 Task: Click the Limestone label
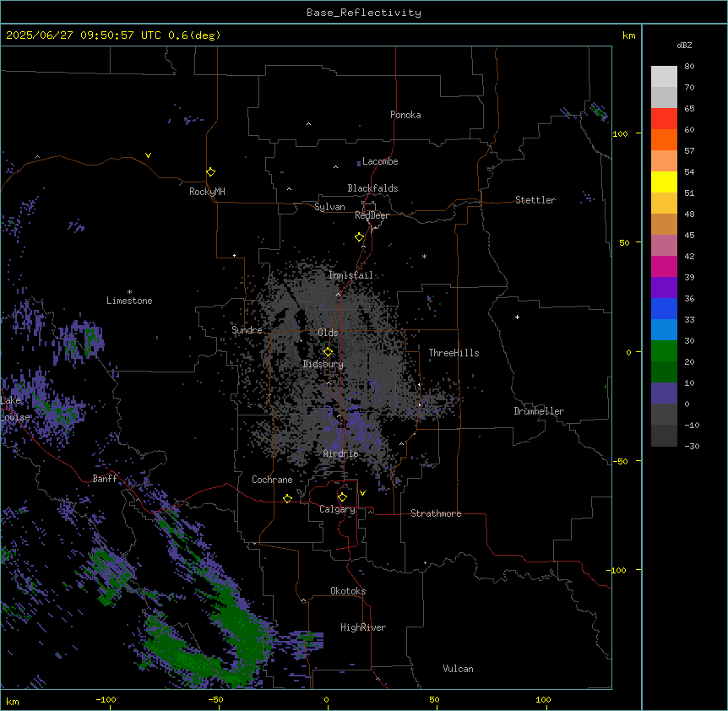coord(129,301)
